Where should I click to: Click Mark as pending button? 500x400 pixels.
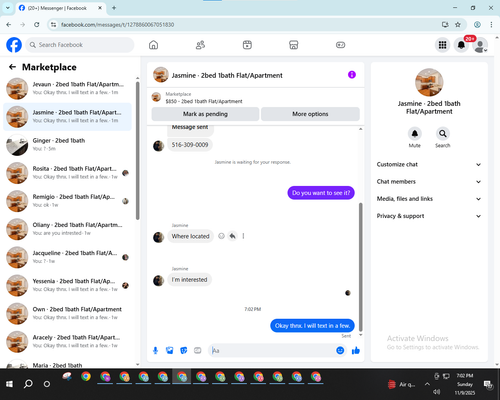[x=205, y=114]
